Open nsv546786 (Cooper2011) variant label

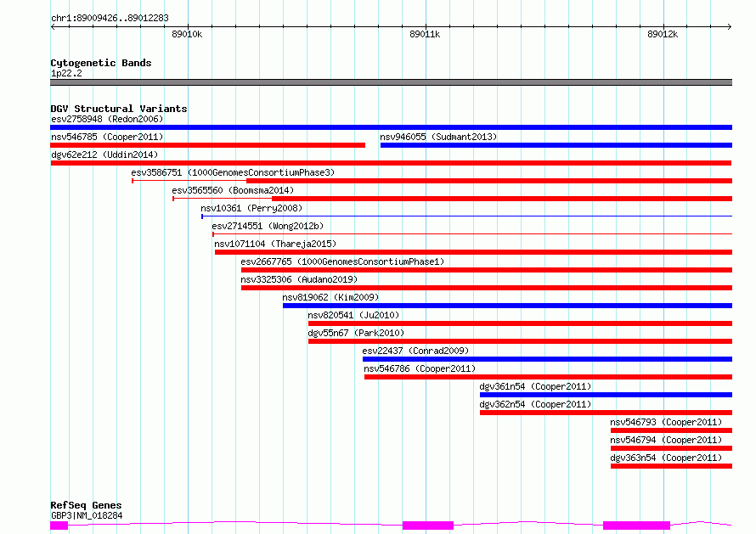(420, 368)
